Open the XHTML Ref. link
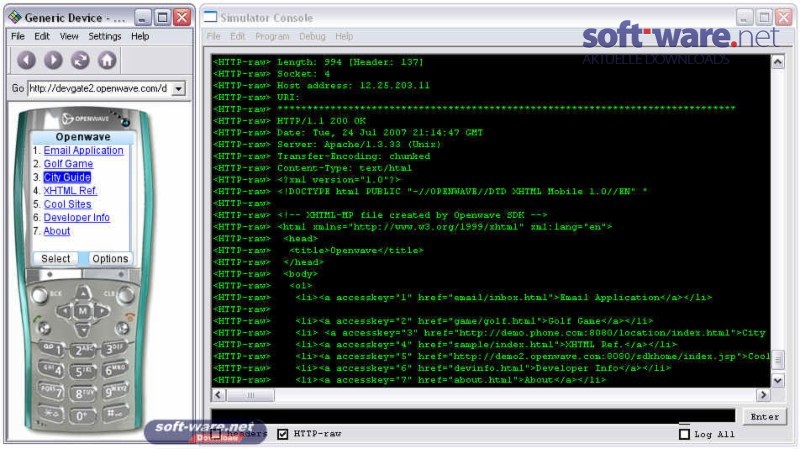 click(x=70, y=190)
